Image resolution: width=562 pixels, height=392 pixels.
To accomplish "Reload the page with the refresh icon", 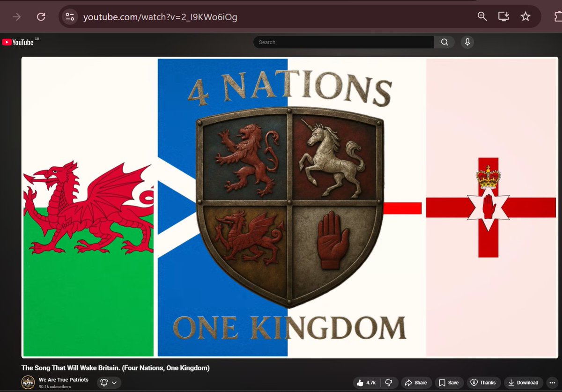I will (x=41, y=17).
